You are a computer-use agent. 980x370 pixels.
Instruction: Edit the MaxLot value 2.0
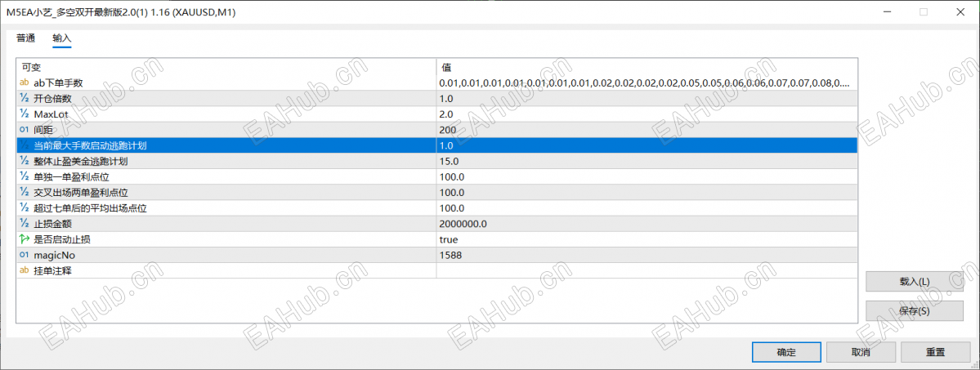pyautogui.click(x=647, y=114)
